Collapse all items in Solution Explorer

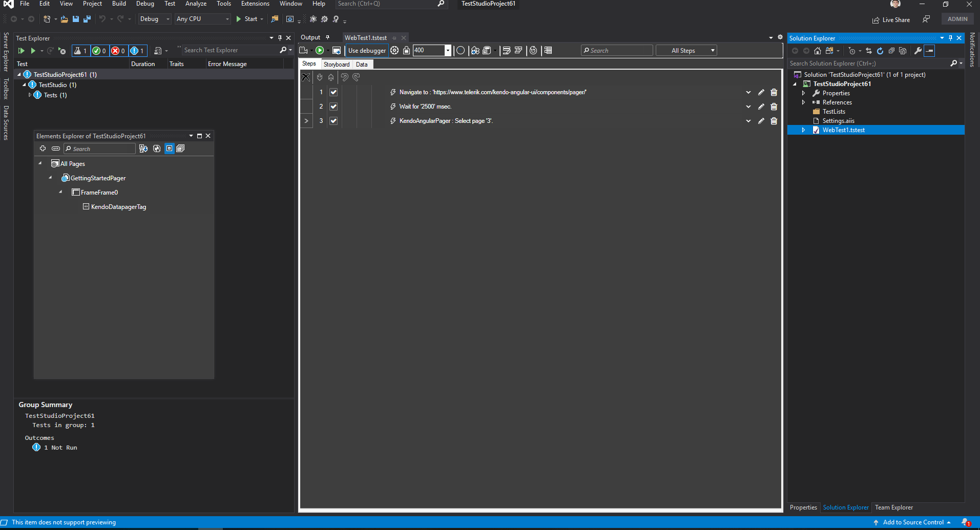[891, 51]
